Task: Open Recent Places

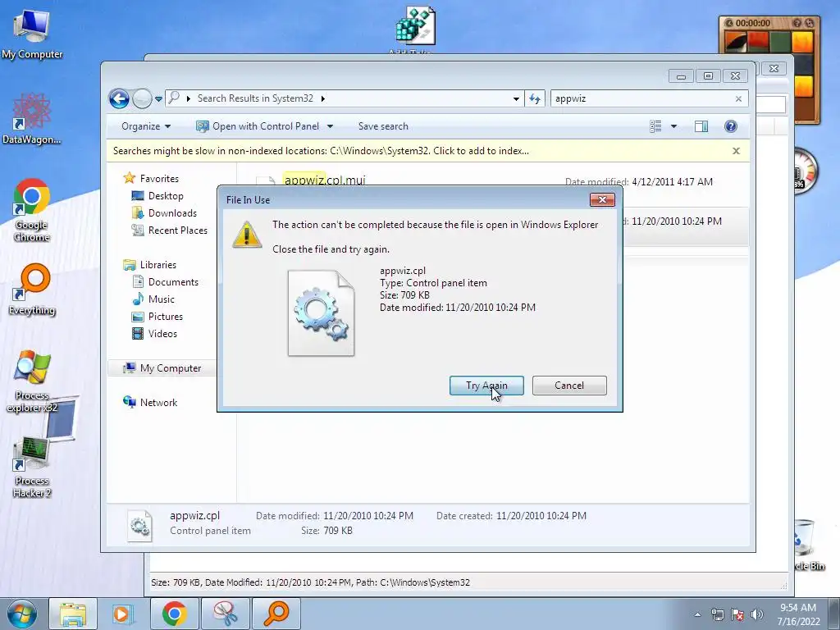Action: coord(169,231)
